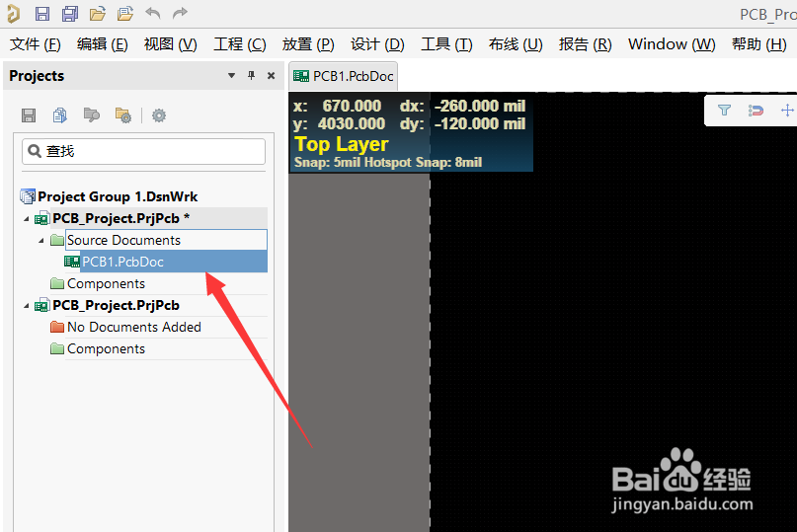
Task: Select the Source Documents folder
Action: tap(123, 240)
